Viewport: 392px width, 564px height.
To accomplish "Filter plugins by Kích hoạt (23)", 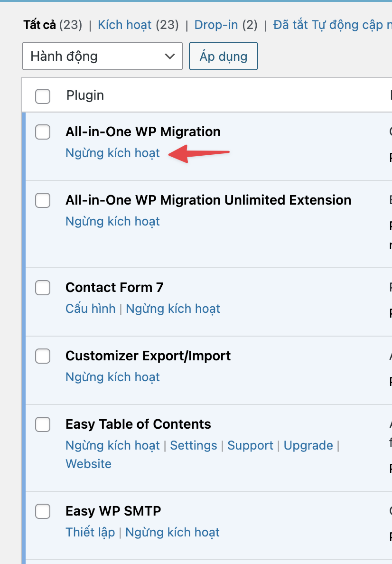I will tap(138, 25).
